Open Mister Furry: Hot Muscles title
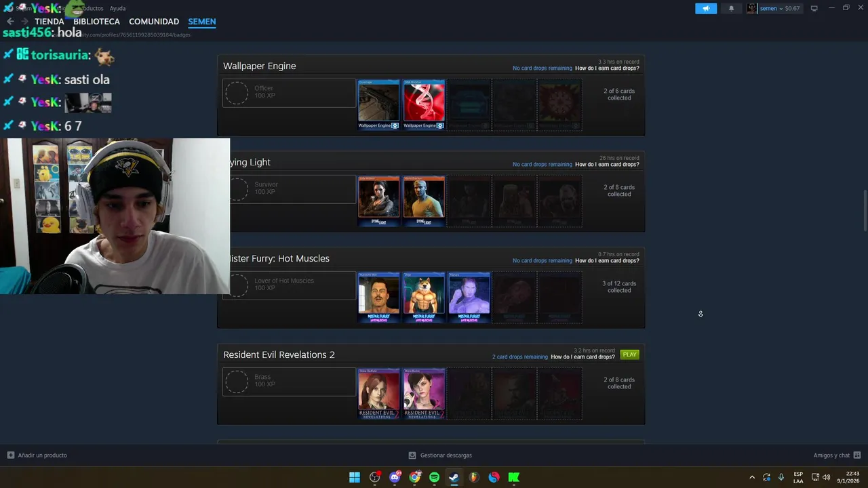Screen dimensions: 868x488 279,258
